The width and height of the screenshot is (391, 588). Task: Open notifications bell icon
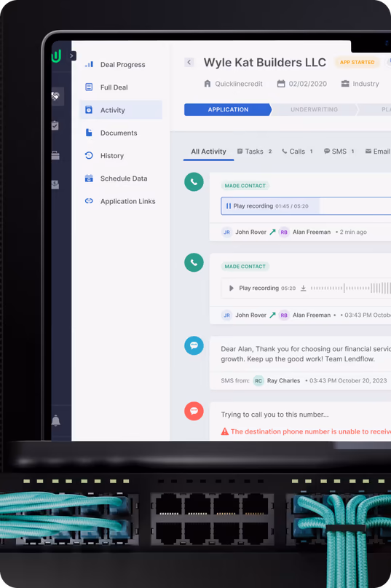(56, 420)
